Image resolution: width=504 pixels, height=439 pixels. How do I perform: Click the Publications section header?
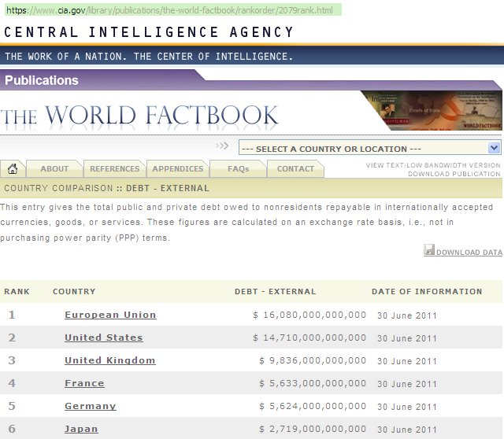[42, 80]
